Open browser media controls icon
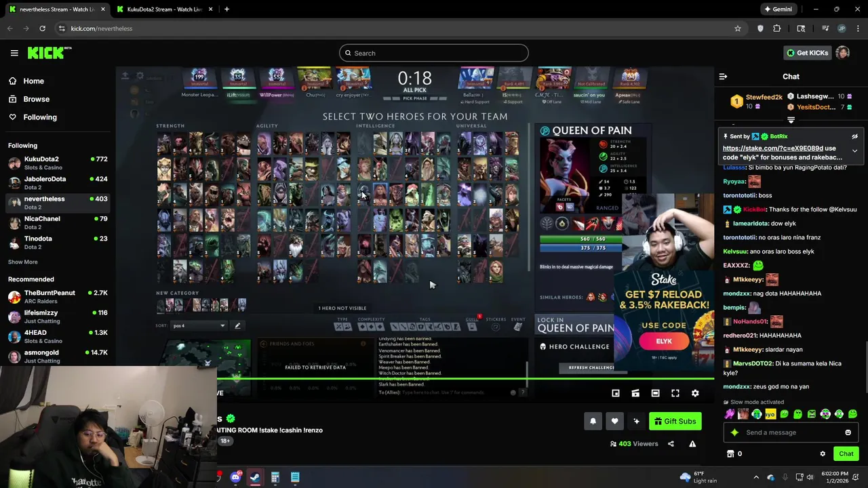 pos(825,28)
